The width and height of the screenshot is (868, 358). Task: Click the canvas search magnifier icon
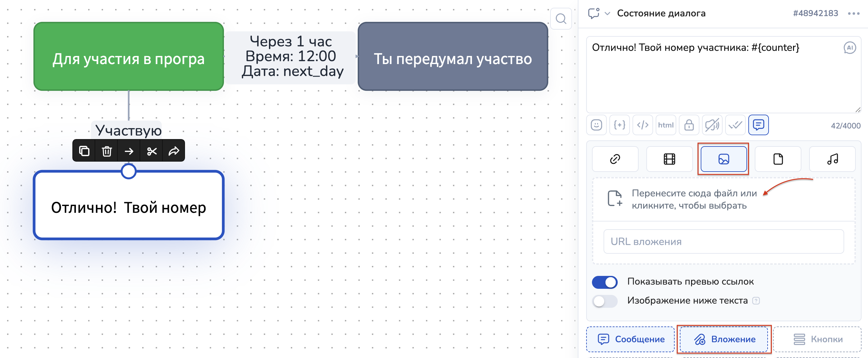click(x=561, y=19)
